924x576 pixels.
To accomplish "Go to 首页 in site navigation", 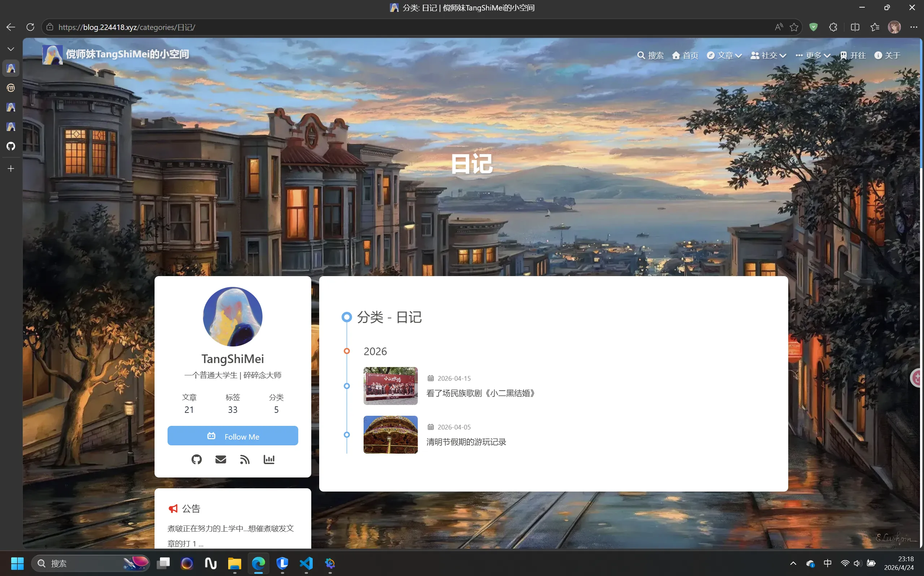I will [x=685, y=56].
